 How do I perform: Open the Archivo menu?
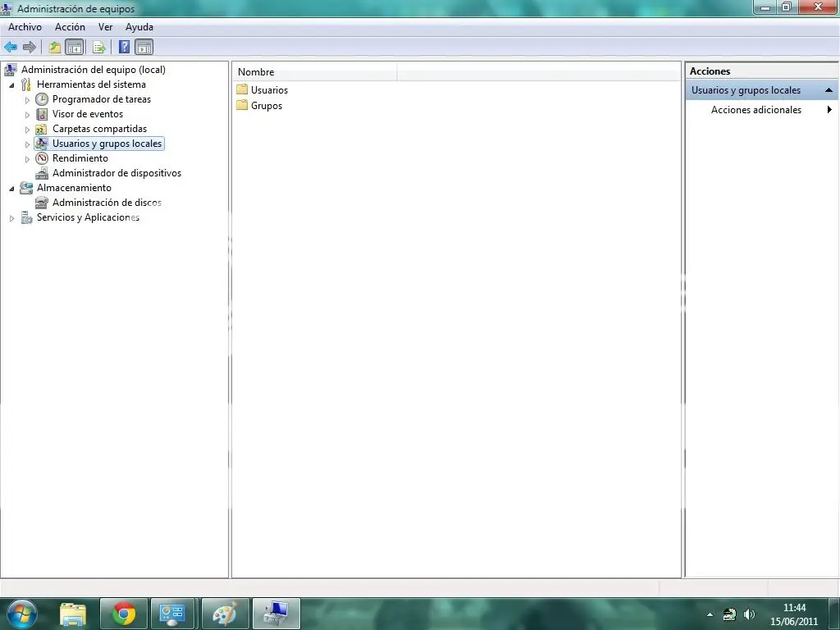[x=25, y=27]
